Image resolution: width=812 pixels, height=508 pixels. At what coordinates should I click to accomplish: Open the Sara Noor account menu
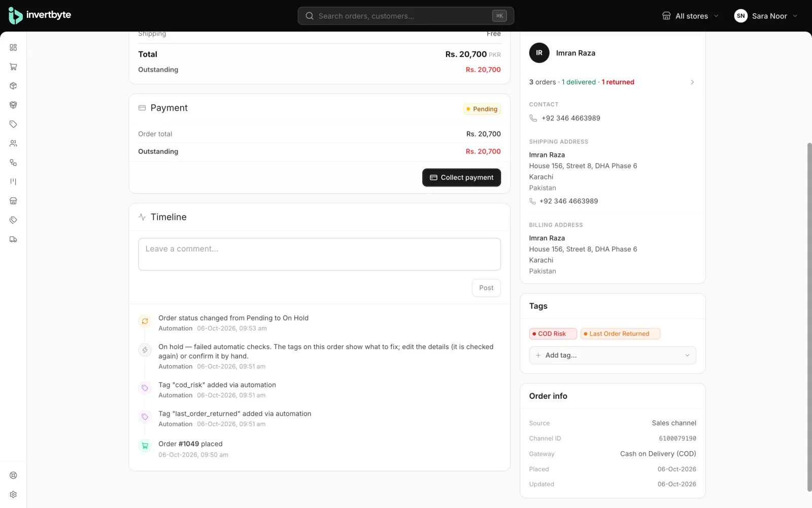766,16
